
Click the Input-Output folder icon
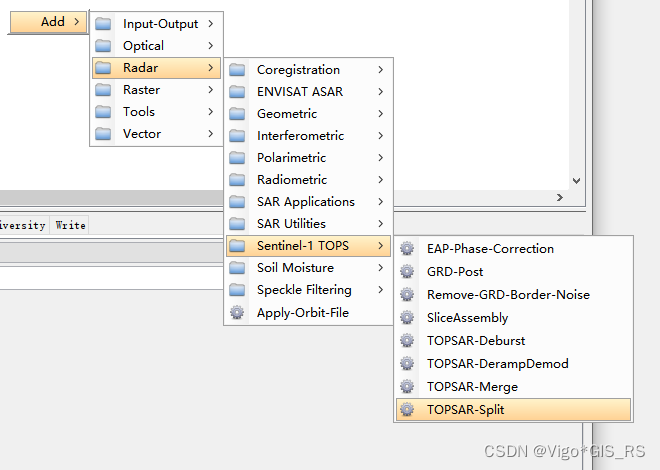tap(103, 24)
